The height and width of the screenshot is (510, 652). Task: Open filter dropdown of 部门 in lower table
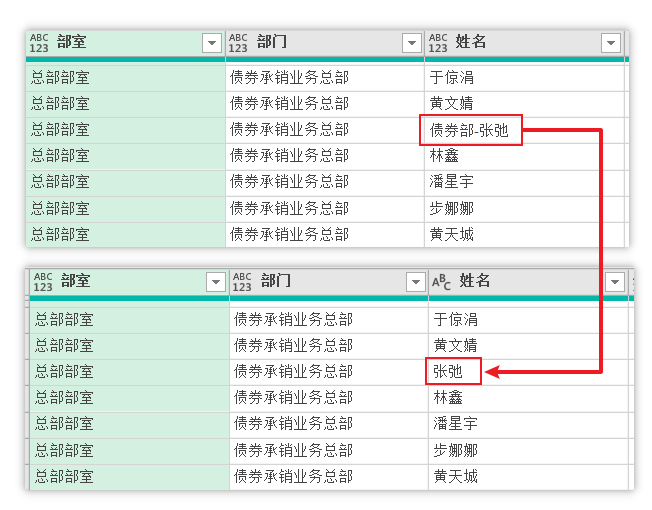point(415,282)
